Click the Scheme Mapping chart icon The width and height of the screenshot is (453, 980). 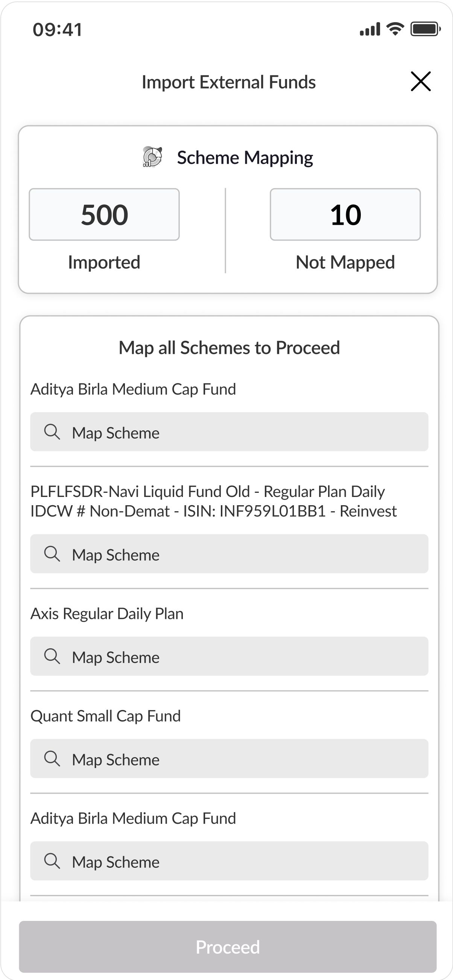[x=152, y=157]
